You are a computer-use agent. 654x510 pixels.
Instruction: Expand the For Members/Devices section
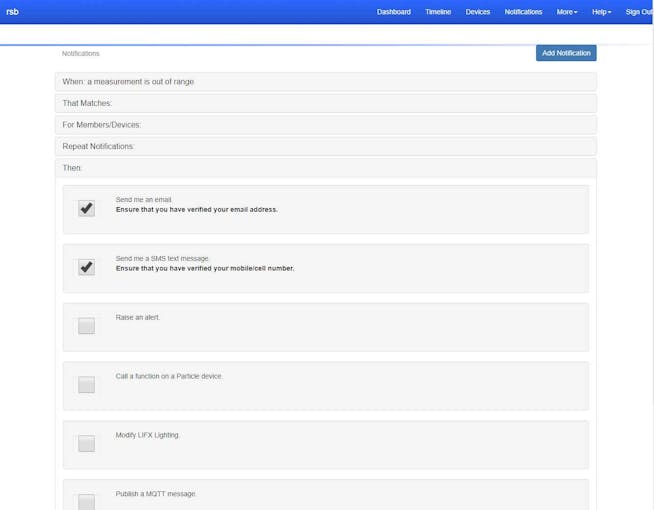(x=326, y=125)
